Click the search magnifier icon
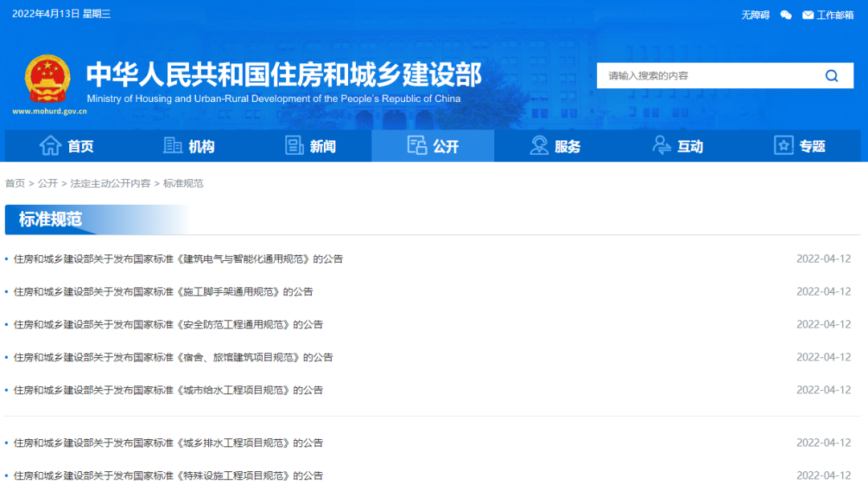 pyautogui.click(x=832, y=75)
